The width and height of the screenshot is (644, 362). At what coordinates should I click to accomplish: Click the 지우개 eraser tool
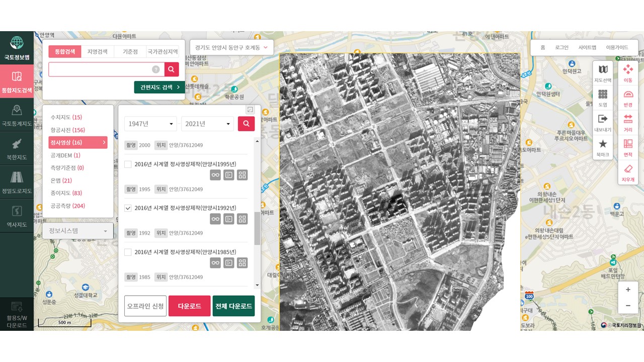click(x=628, y=172)
